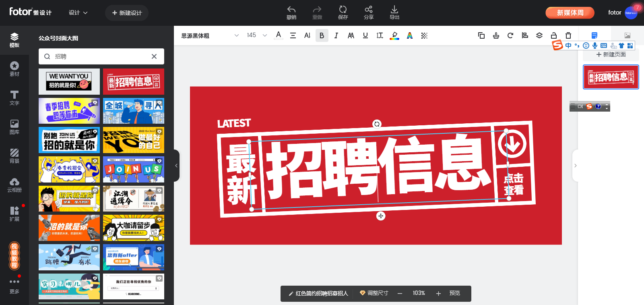This screenshot has width=644, height=305.
Task: Toggle italic text formatting
Action: click(x=336, y=35)
